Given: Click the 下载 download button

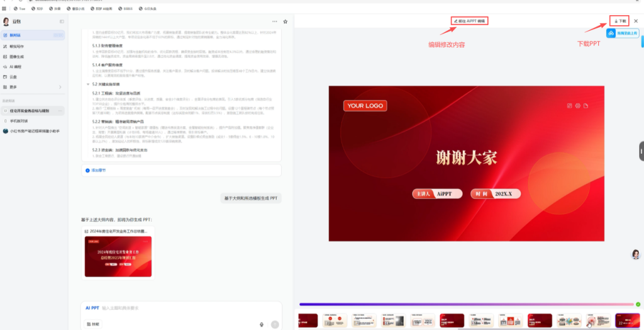Looking at the screenshot, I should [x=619, y=21].
